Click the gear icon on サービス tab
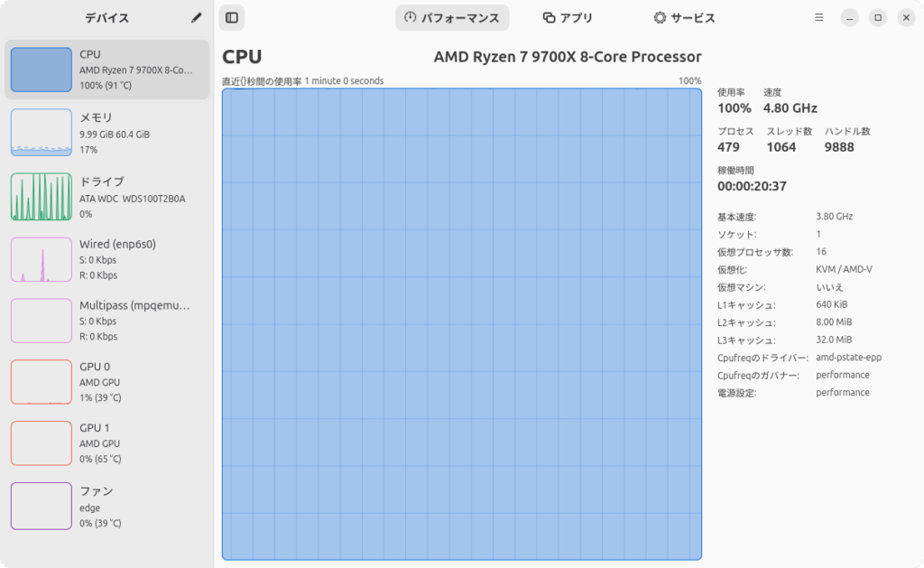 [660, 18]
